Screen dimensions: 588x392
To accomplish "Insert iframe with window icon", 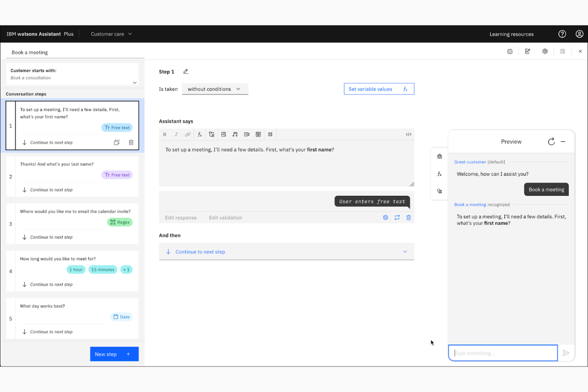I will tap(258, 135).
